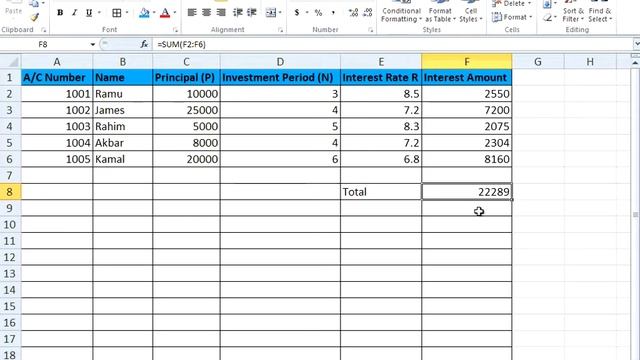Viewport: 640px width, 360px height.
Task: Select column A header
Action: [x=57, y=62]
